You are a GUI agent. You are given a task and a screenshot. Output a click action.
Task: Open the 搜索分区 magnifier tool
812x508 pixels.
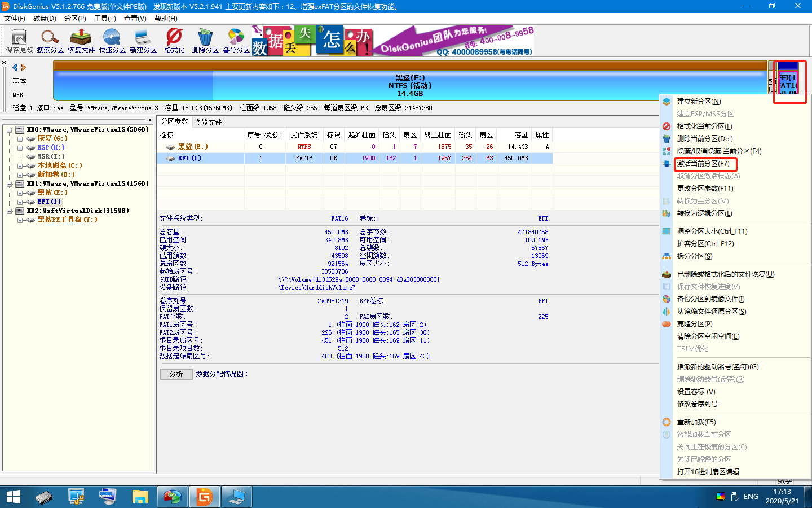[50, 41]
